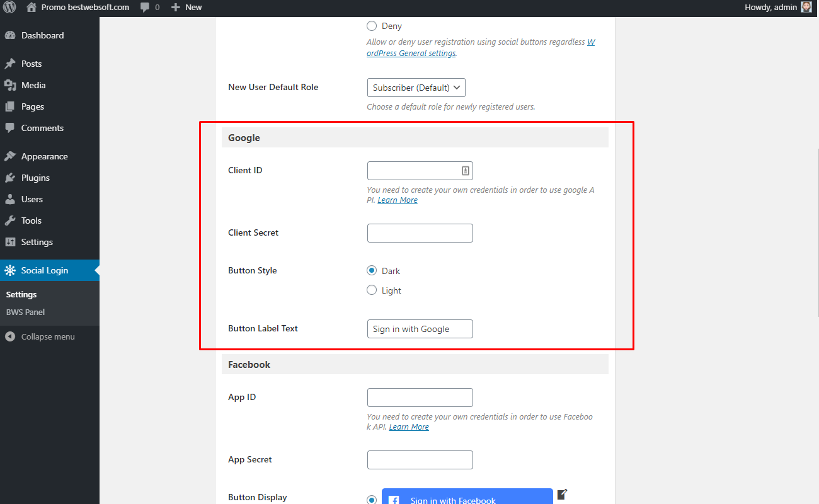Viewport: 819px width, 504px height.
Task: Click the WordPress logo icon
Action: click(9, 8)
